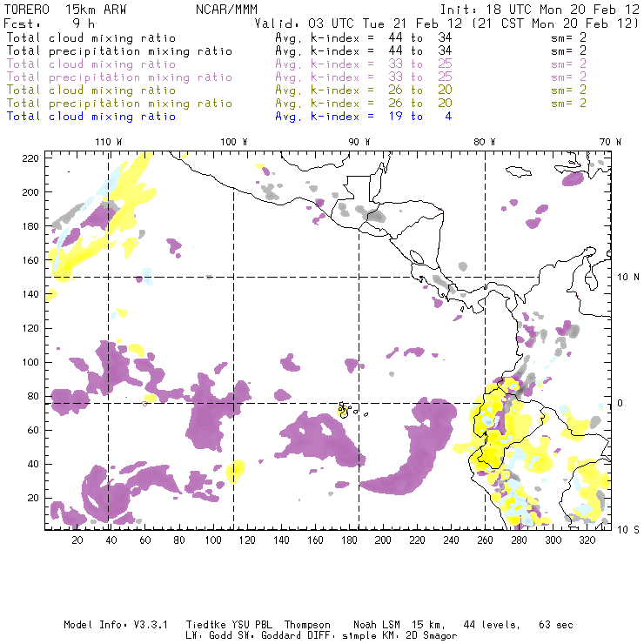Click the '110 W' longitude label

(109, 142)
